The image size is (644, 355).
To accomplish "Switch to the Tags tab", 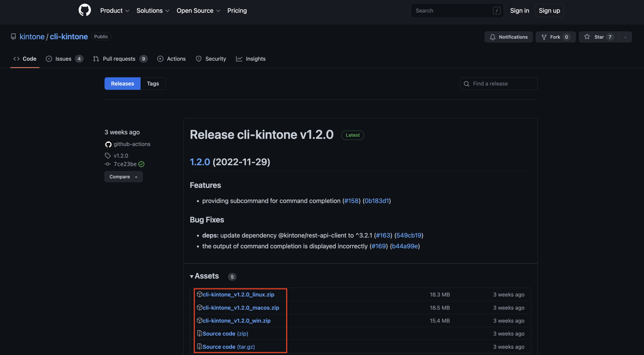I will coord(153,83).
